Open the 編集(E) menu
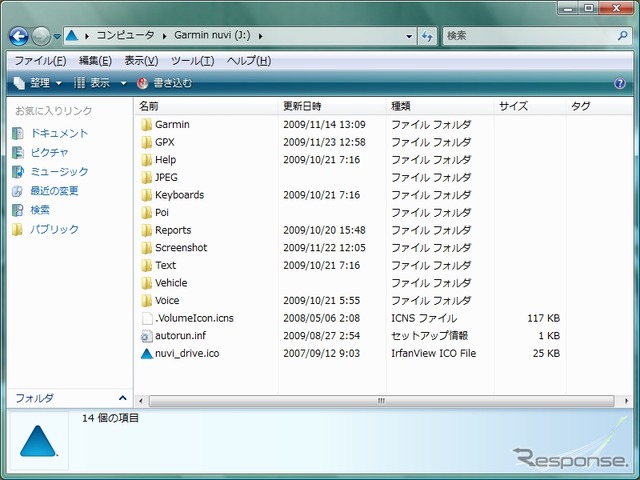The height and width of the screenshot is (480, 640). pyautogui.click(x=95, y=61)
